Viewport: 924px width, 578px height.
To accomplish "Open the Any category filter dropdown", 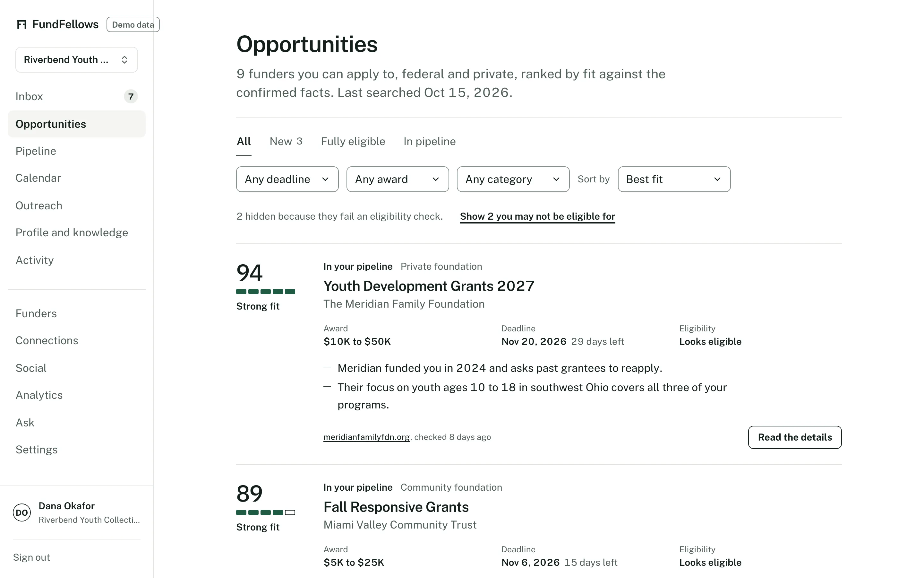I will point(513,179).
